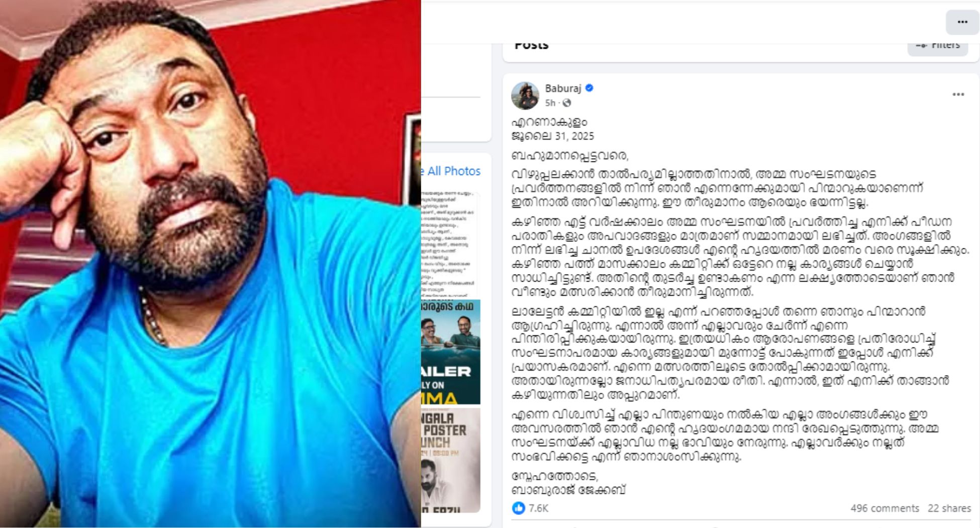Open the Baburaj profile name link
980x528 pixels.
563,89
